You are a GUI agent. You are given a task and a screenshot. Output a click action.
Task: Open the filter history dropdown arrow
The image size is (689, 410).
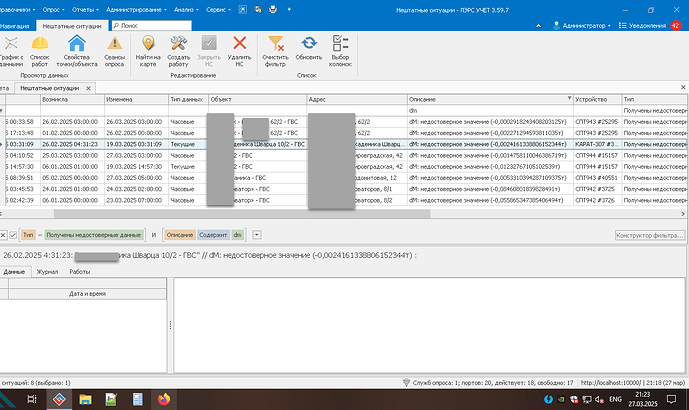(x=257, y=235)
